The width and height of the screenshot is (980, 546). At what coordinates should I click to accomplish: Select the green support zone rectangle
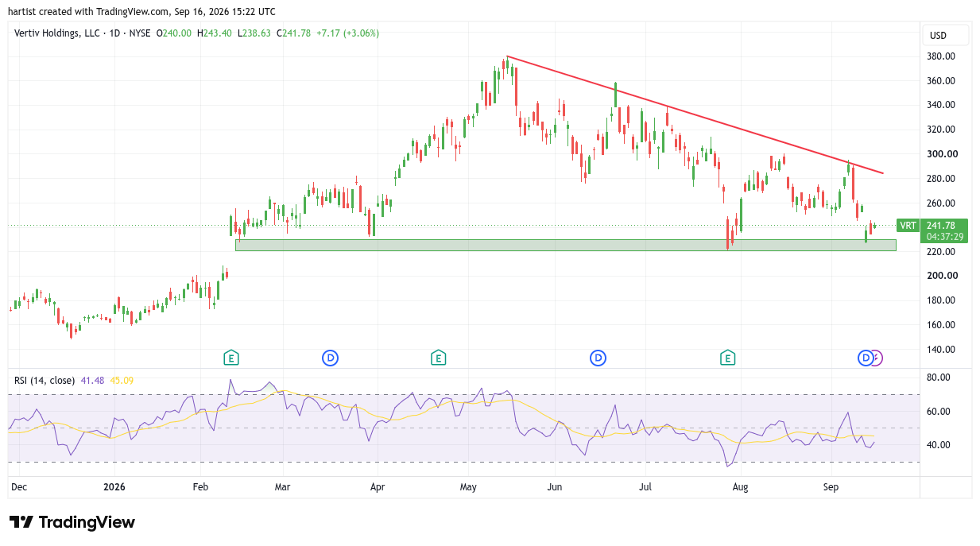coord(566,246)
